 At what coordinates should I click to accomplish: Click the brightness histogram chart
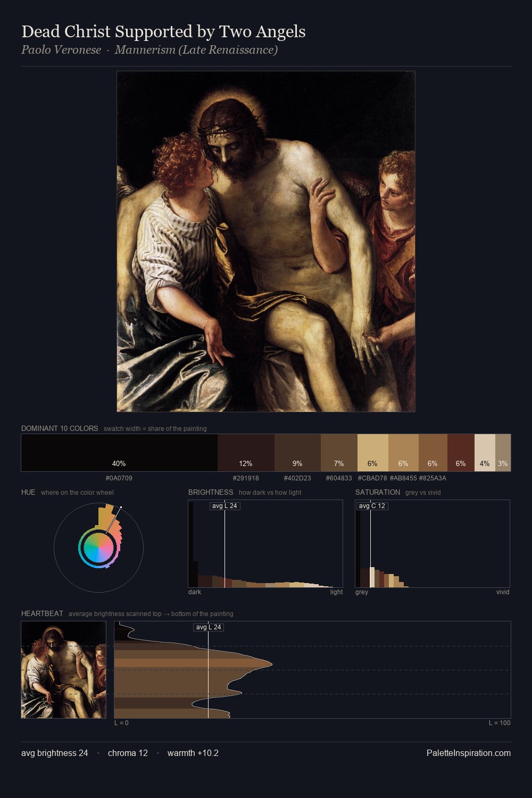(265, 544)
